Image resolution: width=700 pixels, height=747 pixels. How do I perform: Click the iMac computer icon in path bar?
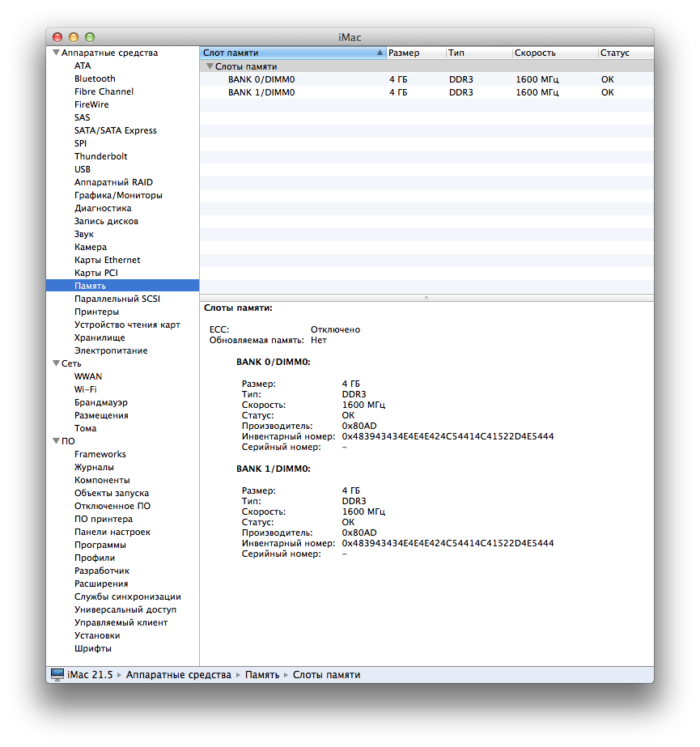(57, 675)
